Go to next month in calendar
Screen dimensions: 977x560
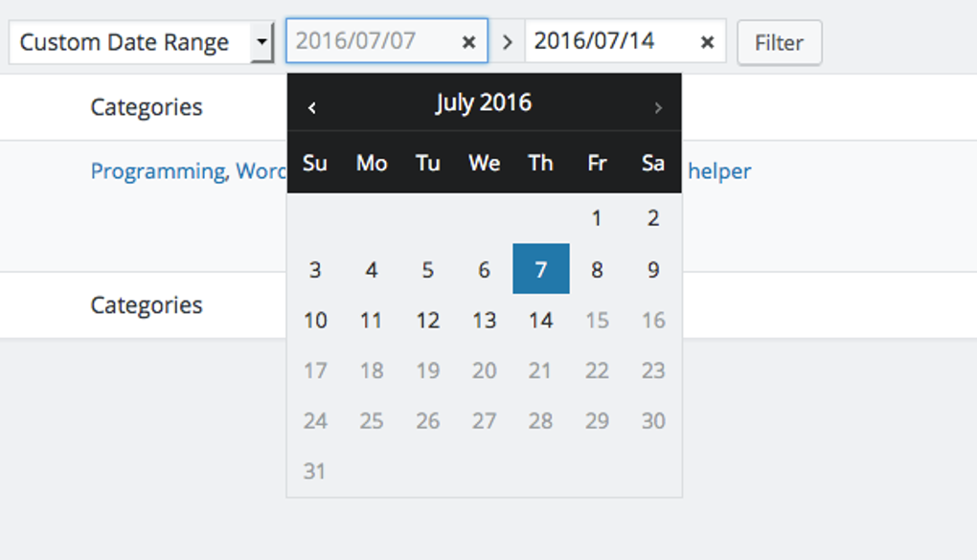pyautogui.click(x=658, y=107)
